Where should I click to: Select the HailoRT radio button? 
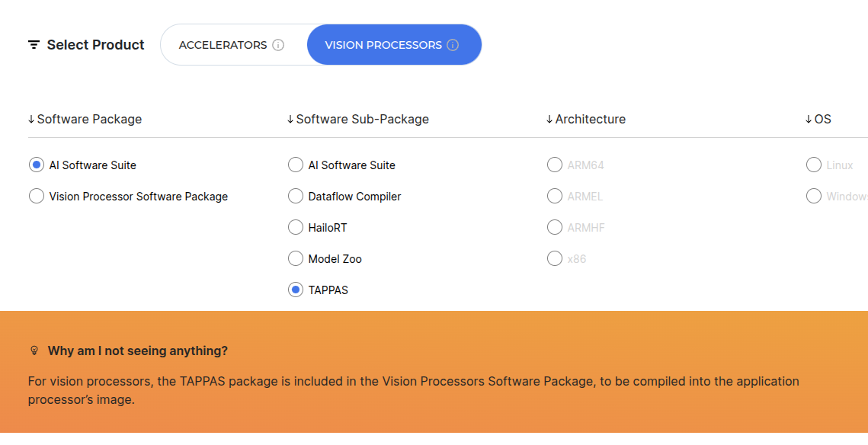point(296,228)
